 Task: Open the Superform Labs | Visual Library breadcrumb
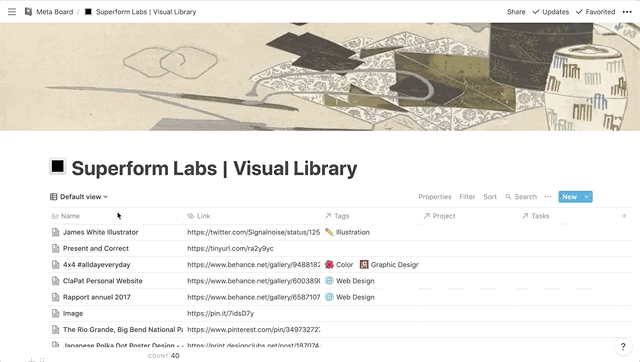(x=146, y=12)
